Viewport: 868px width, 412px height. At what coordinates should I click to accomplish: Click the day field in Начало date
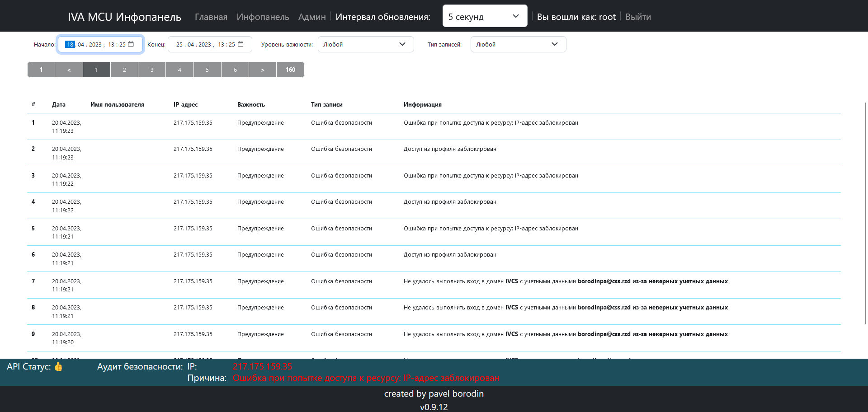click(x=70, y=44)
